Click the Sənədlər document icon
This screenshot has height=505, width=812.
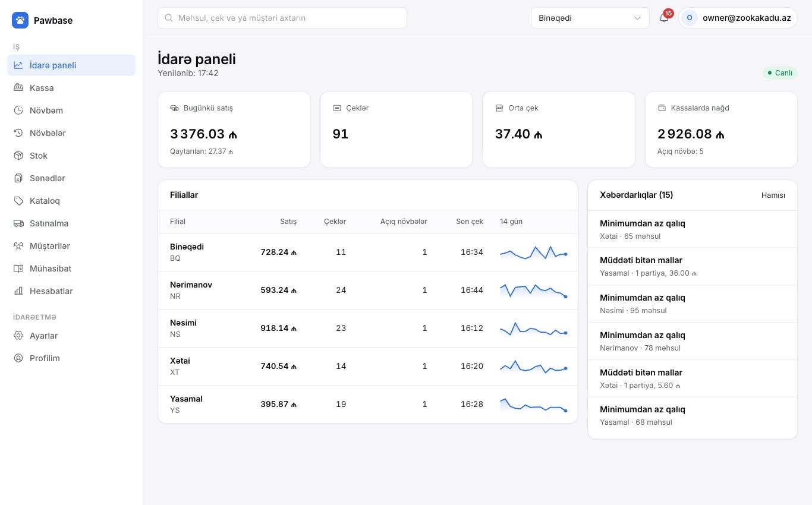pyautogui.click(x=18, y=178)
